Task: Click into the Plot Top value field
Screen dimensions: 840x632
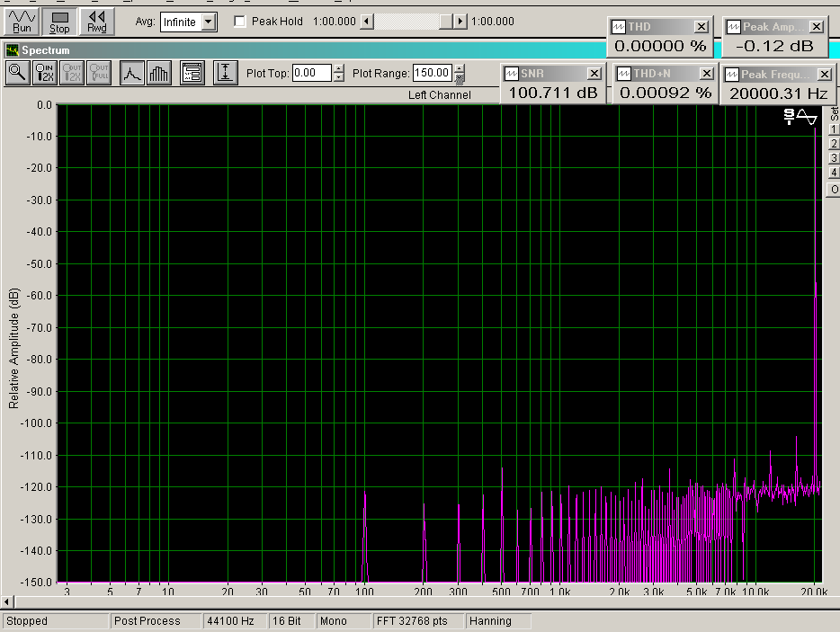Action: (x=311, y=74)
